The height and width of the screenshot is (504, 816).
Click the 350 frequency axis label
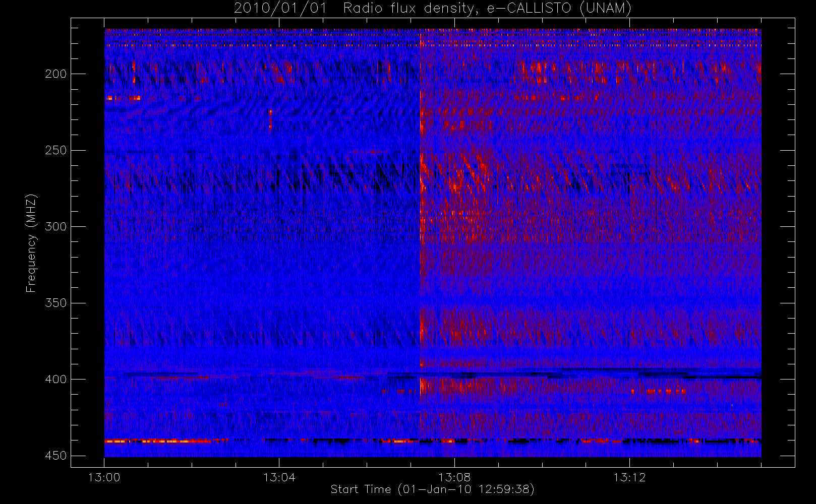55,303
